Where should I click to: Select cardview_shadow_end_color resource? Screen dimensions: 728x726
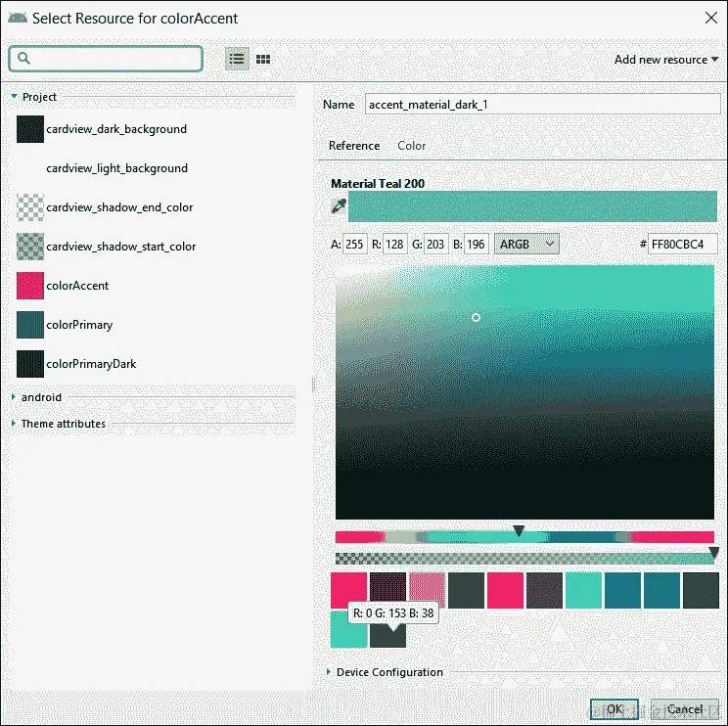(105, 207)
